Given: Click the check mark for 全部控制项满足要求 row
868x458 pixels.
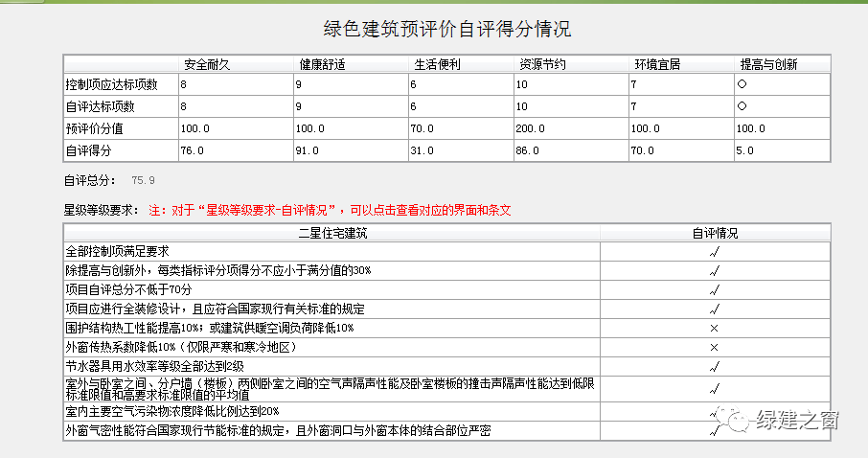Looking at the screenshot, I should click(x=714, y=251).
